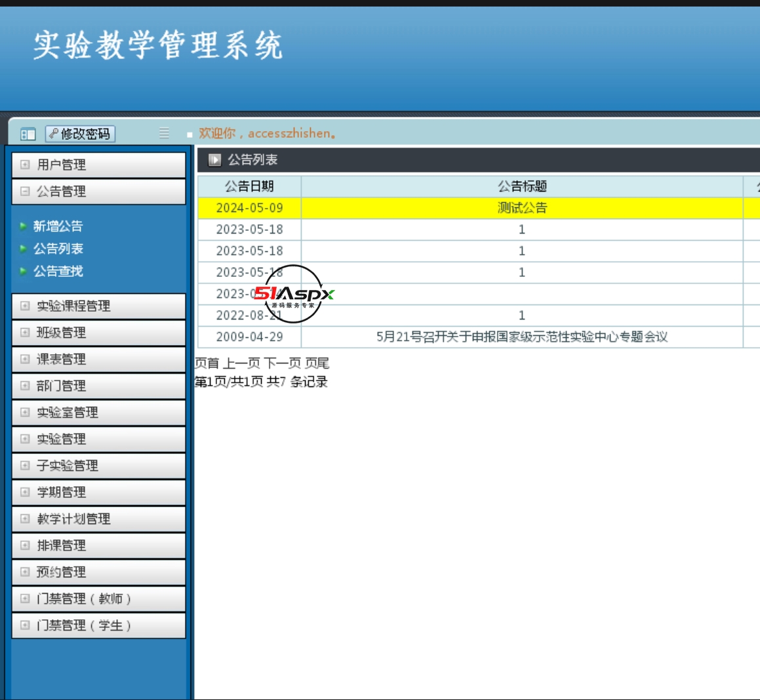Click plus icon beside 预约管理
This screenshot has height=700, width=760.
25,572
